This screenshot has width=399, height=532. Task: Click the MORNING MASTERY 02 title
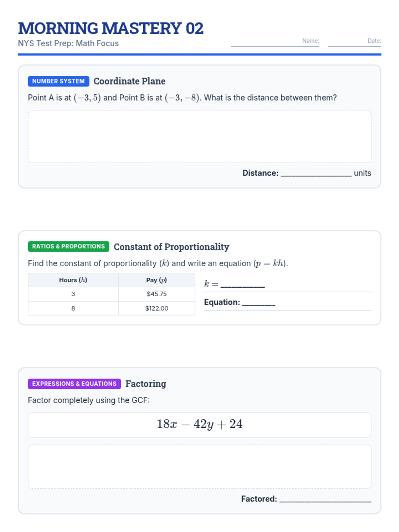tap(111, 28)
